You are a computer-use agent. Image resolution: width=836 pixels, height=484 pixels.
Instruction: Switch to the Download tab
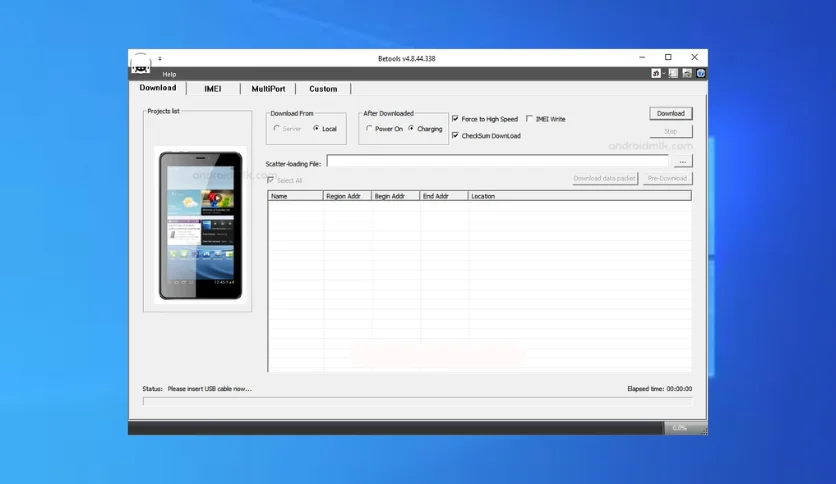pos(158,88)
